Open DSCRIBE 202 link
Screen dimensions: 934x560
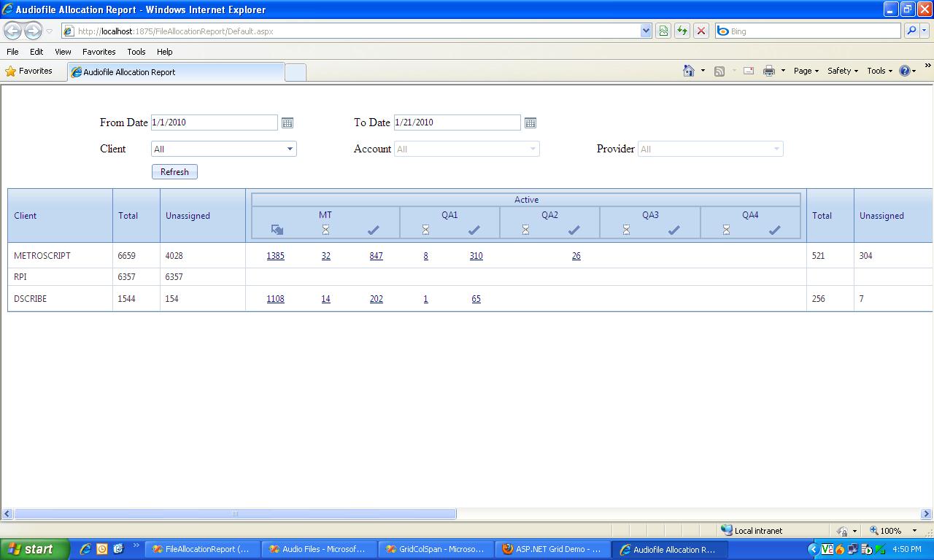376,299
